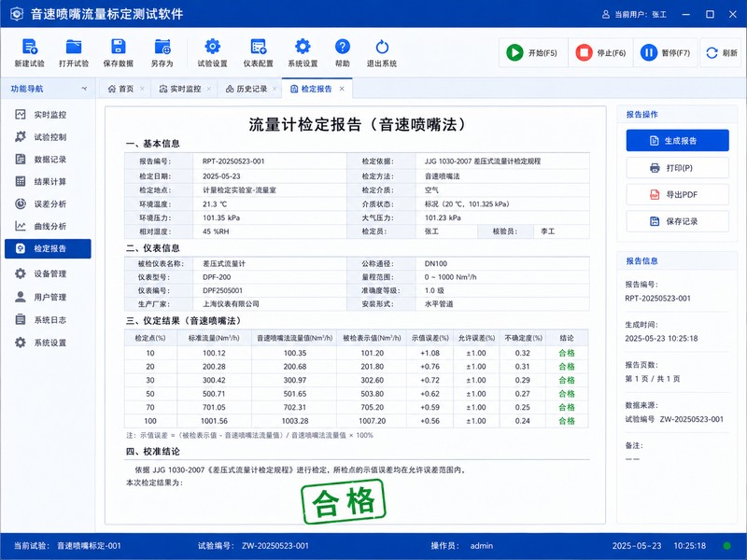
Task: Click the 标准流量 column header
Action: pos(214,338)
